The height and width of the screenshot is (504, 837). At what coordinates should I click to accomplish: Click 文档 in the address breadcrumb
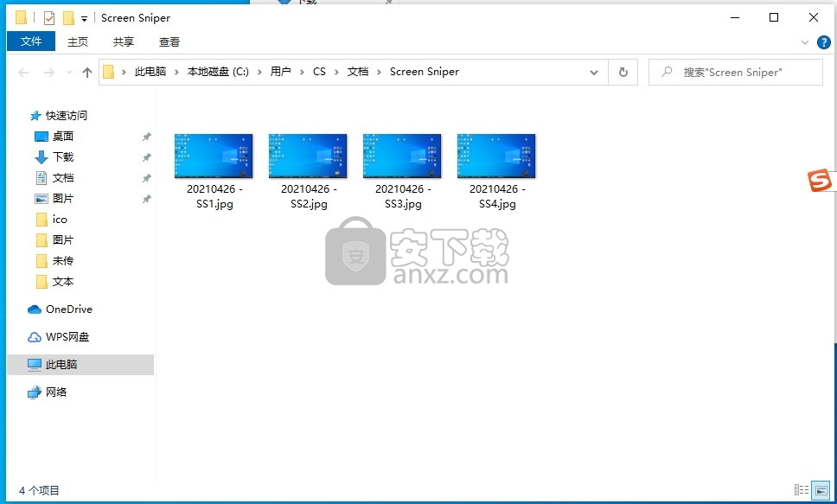tap(358, 72)
